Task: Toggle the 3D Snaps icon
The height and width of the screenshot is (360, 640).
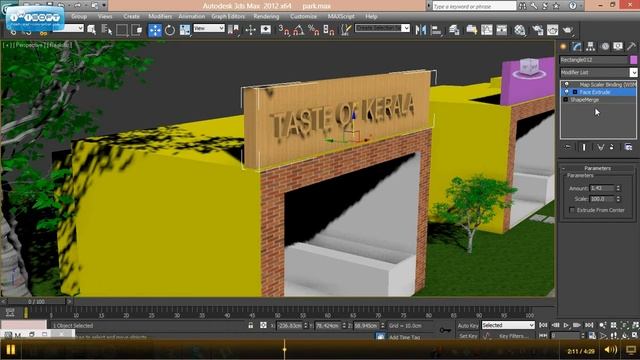Action: coord(284,30)
